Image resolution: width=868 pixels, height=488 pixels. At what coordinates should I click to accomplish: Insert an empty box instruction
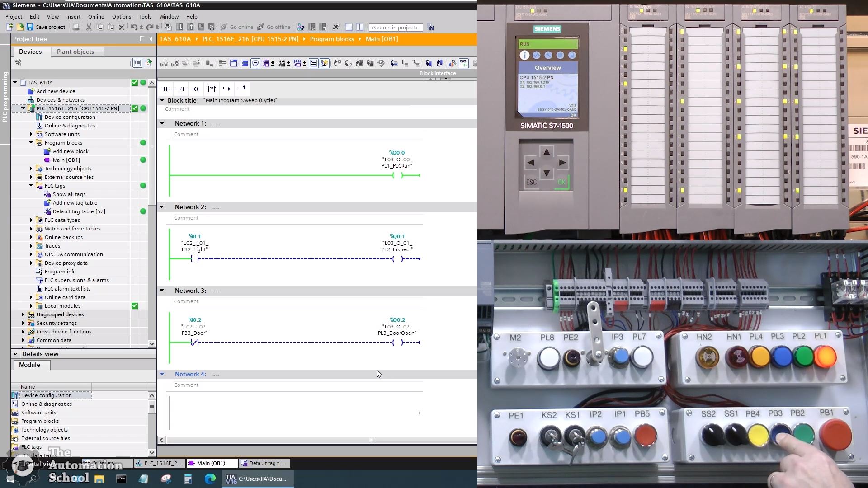(x=212, y=89)
